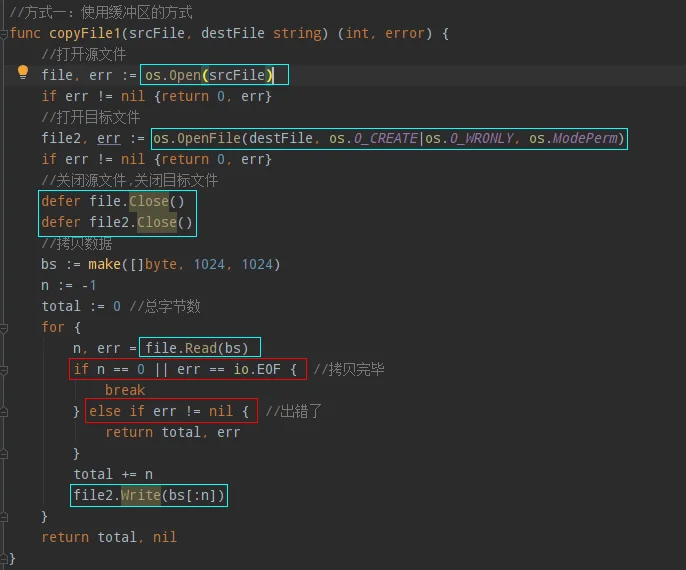Viewport: 686px width, 570px height.
Task: Collapse the copyFile1 function fold marker
Action: [x=4, y=34]
